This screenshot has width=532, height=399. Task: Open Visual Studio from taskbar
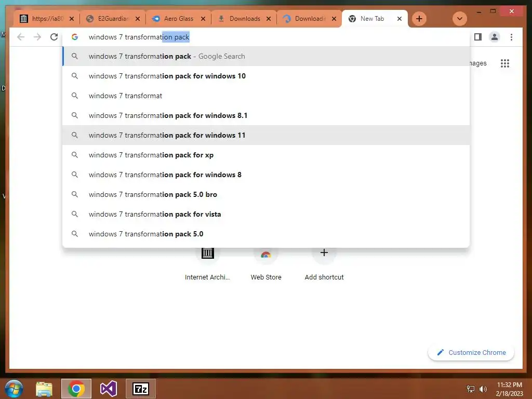click(109, 389)
